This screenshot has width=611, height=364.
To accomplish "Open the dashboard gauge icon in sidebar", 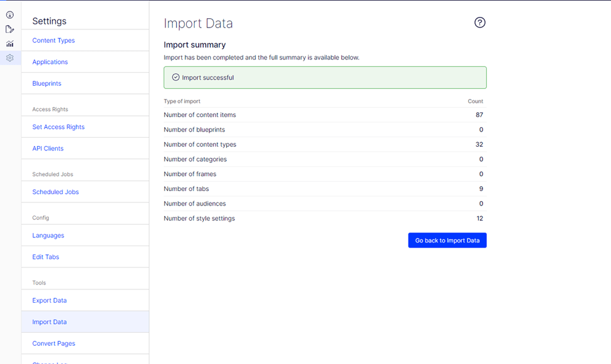I will point(10,14).
